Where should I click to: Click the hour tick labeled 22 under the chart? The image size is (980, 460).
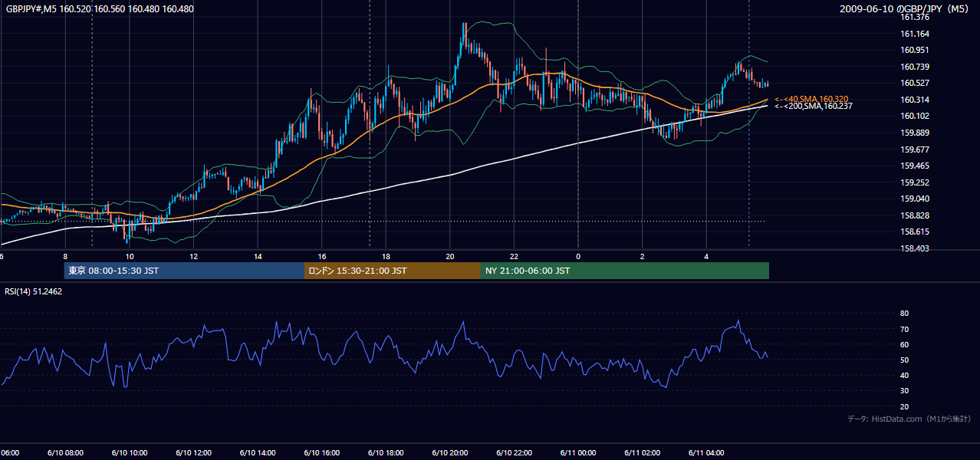(x=515, y=256)
